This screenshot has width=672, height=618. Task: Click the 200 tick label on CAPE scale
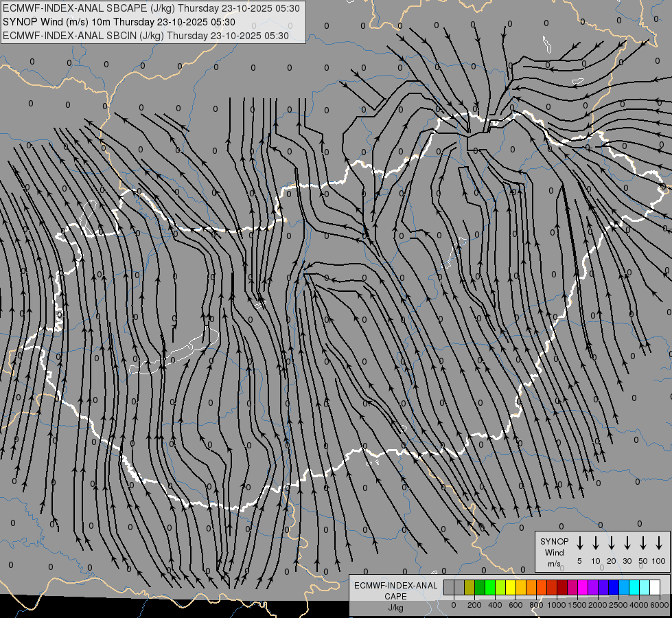click(474, 605)
